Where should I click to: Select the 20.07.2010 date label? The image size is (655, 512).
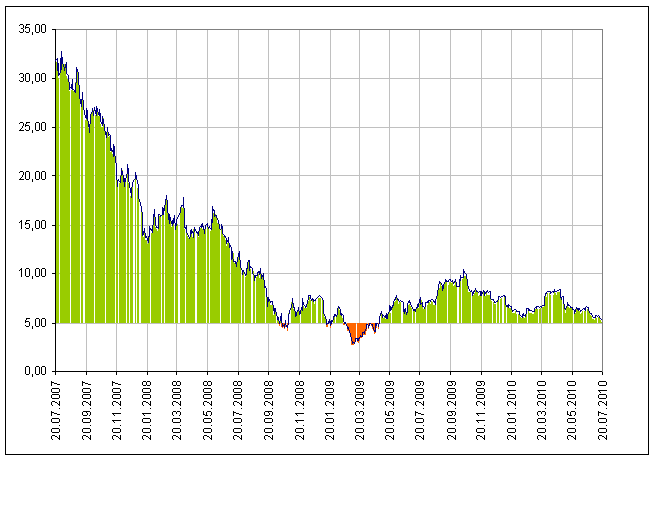tap(603, 410)
